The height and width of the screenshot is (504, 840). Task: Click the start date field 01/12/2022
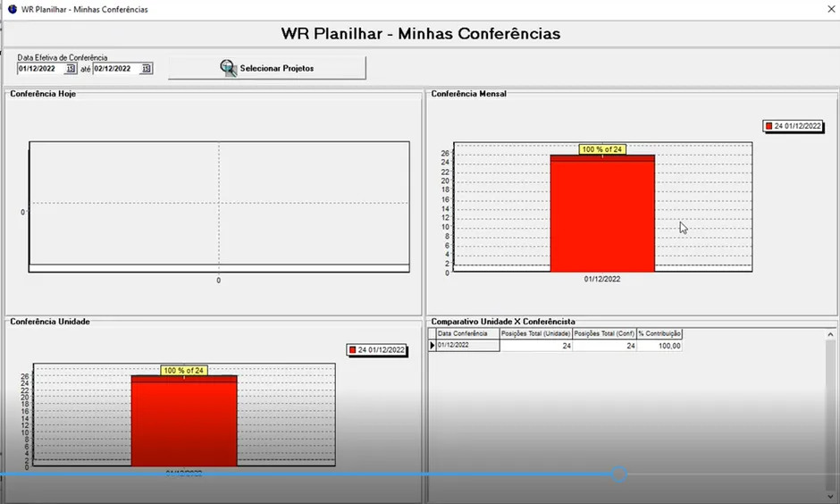coord(40,69)
